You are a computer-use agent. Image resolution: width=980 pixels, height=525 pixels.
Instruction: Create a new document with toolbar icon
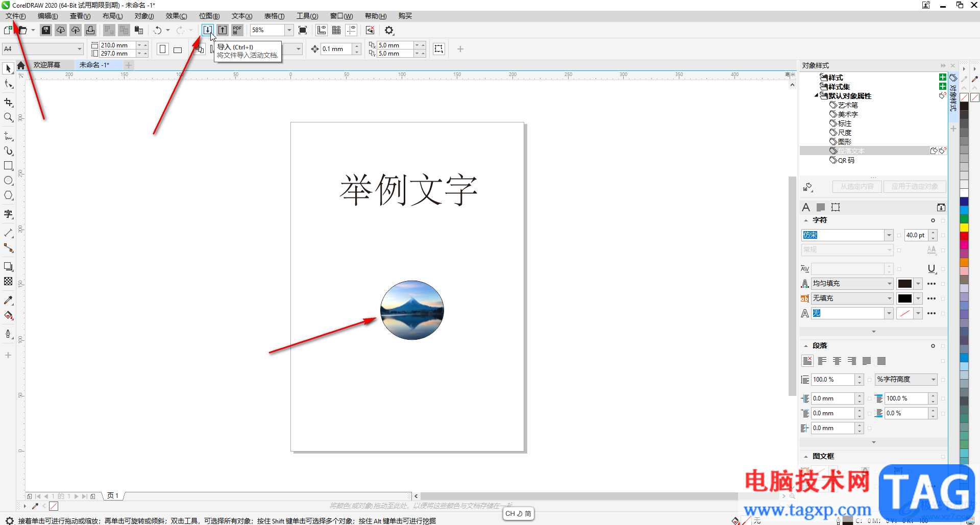tap(8, 30)
